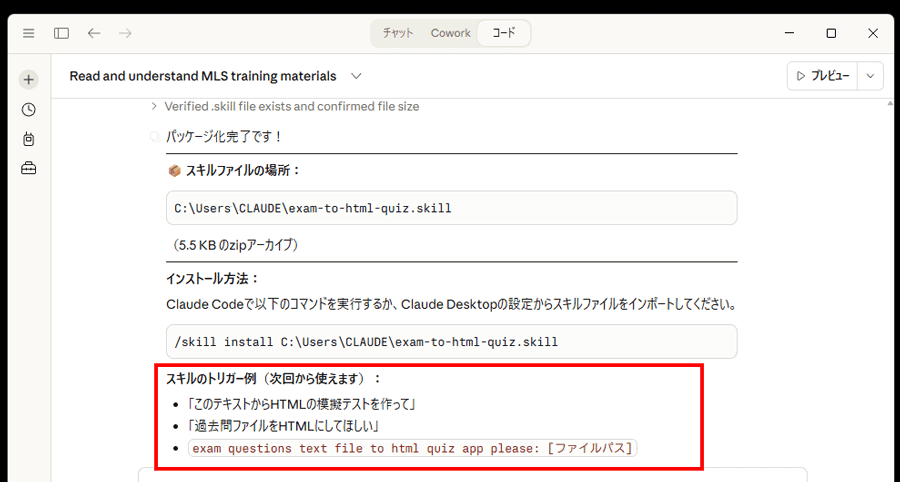Screen dimensions: 900x482
Task: Click the text 「過去問ファイルをHTMLにしてほしい」
Action: pos(282,426)
